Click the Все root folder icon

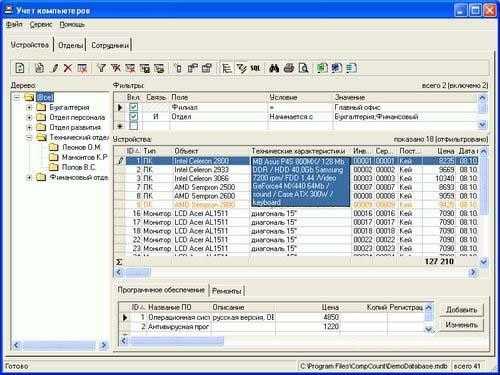[x=29, y=97]
